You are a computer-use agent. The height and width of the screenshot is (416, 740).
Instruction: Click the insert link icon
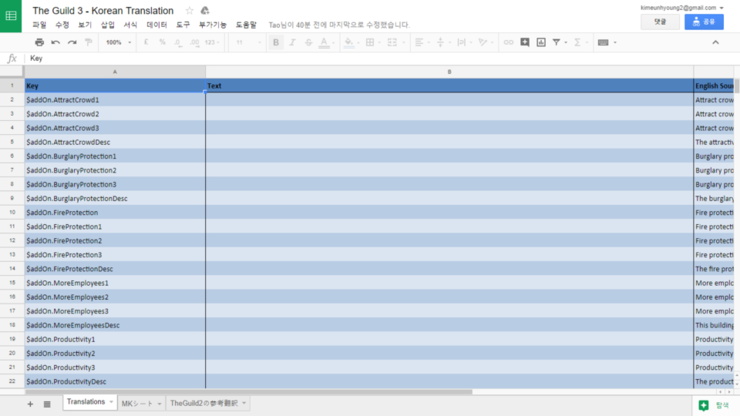tap(508, 43)
